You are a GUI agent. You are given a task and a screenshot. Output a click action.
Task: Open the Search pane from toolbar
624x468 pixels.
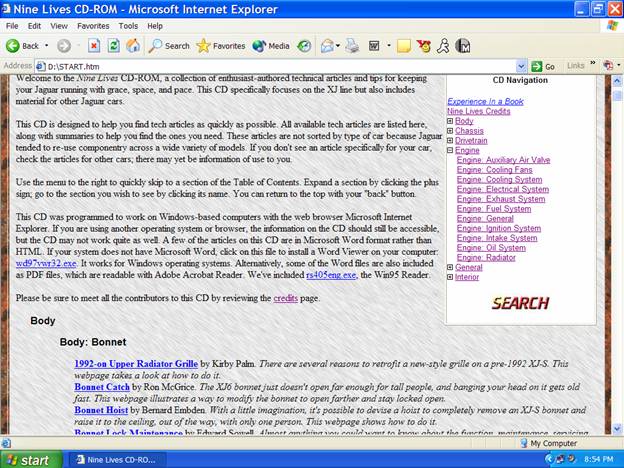tap(169, 46)
